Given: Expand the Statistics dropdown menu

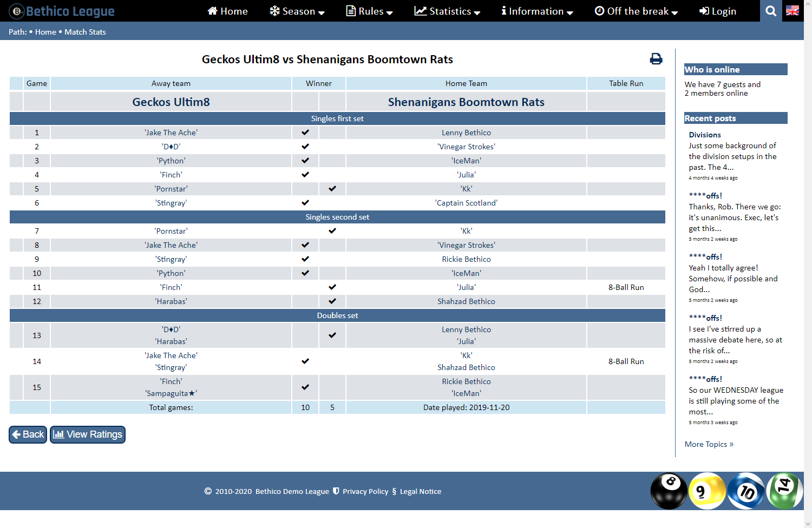Looking at the screenshot, I should click(x=447, y=11).
